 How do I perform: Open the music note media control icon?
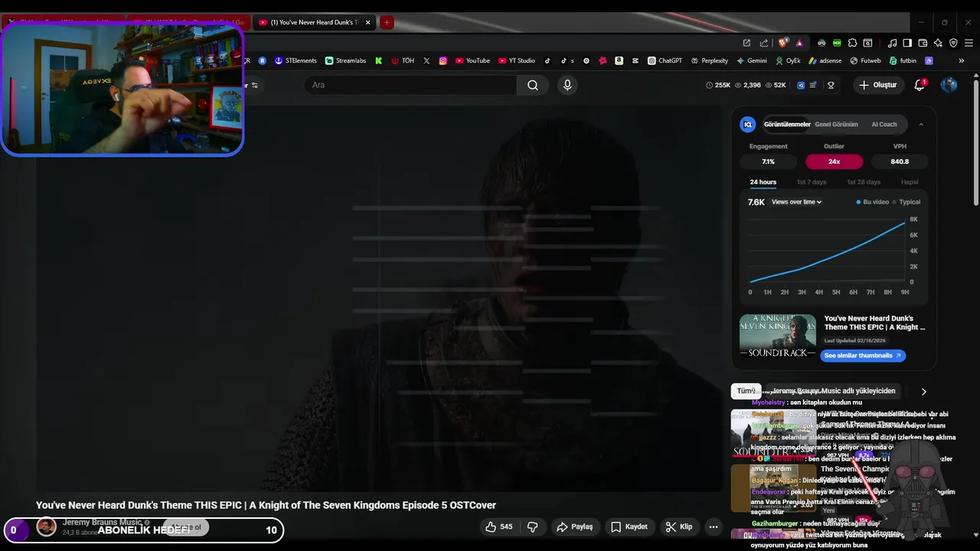[892, 43]
